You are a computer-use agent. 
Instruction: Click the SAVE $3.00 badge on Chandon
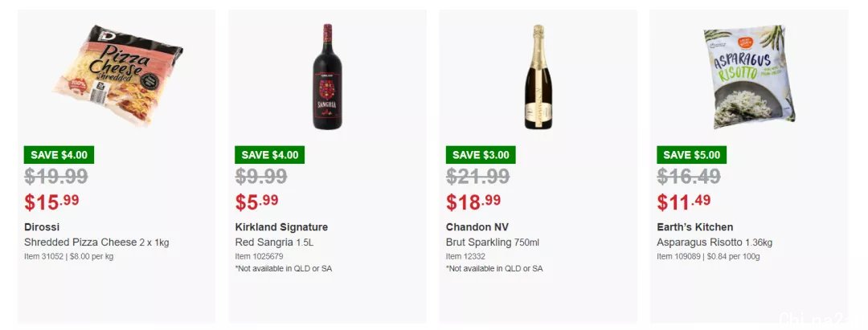pos(481,155)
